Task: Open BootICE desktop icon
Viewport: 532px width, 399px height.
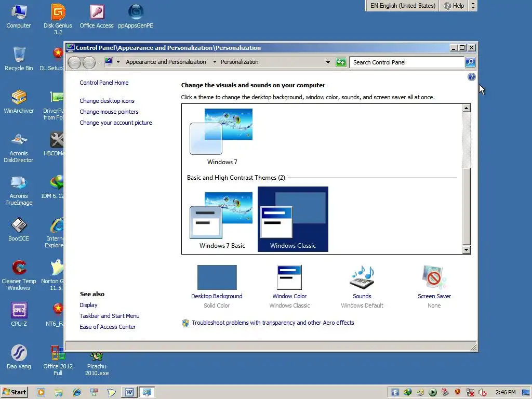Action: pos(19,229)
